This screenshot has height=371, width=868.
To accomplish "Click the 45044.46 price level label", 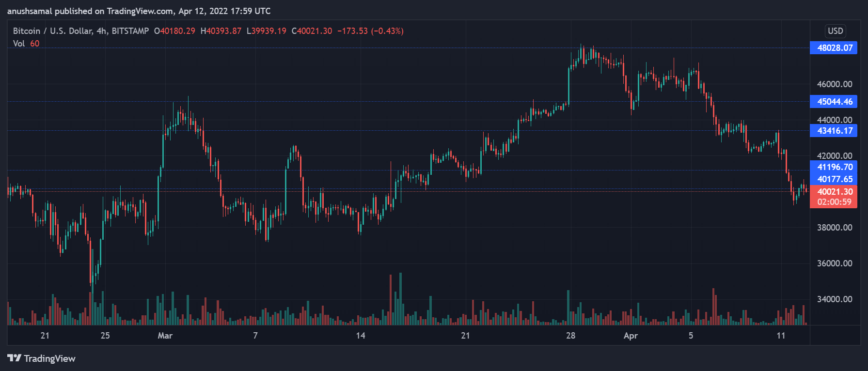I will [x=834, y=102].
